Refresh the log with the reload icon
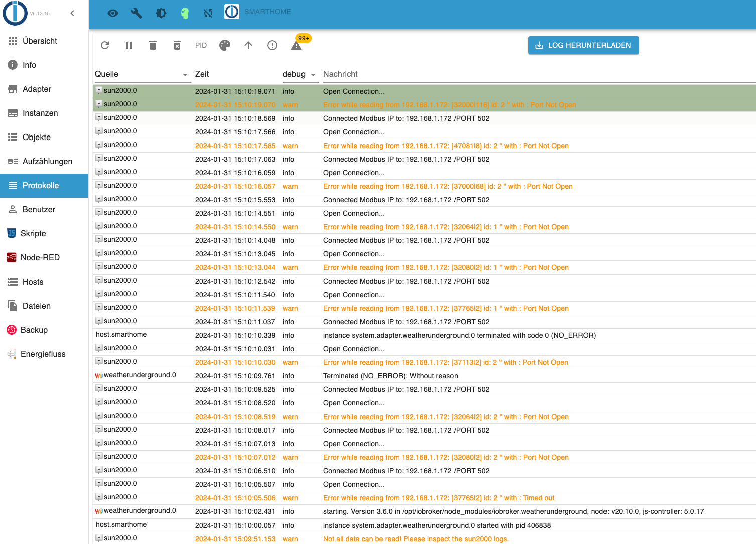The image size is (756, 544). coord(105,45)
